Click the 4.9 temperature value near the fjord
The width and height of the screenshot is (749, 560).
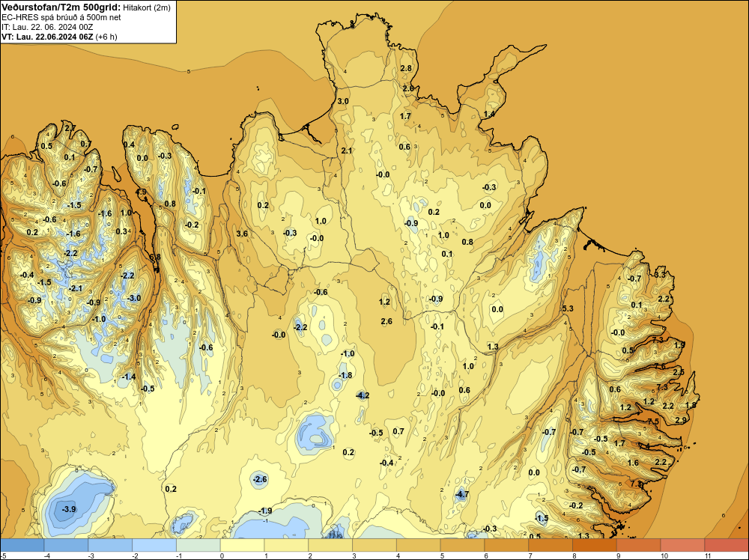coord(142,192)
